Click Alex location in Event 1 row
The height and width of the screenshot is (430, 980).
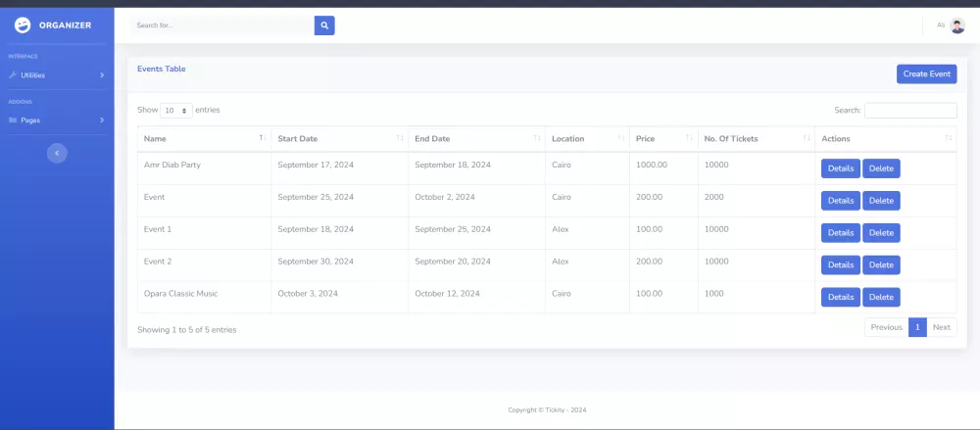point(561,229)
